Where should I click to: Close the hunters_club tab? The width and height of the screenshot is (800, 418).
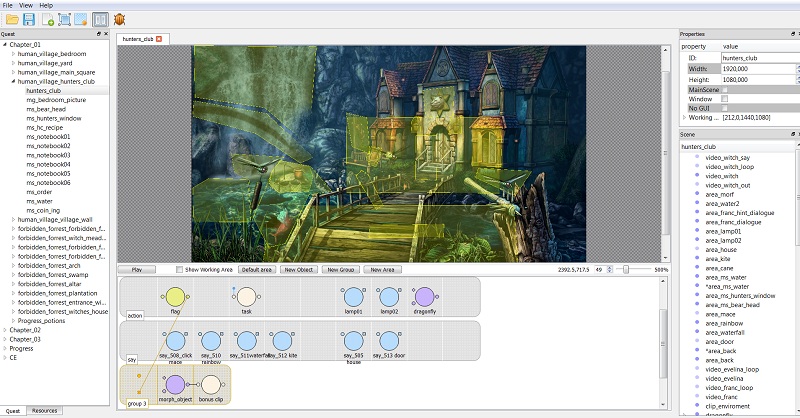159,39
